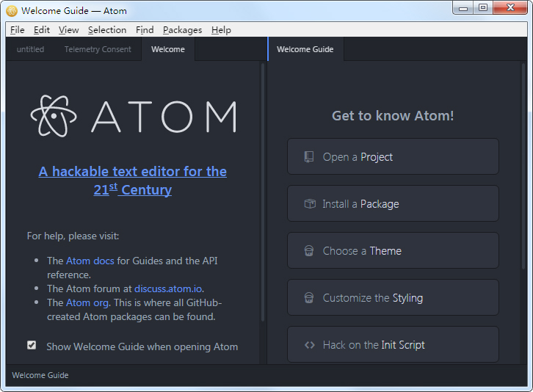Viewport: 533px width, 392px height.
Task: Click the Get to know Atom! heading
Action: click(x=393, y=115)
